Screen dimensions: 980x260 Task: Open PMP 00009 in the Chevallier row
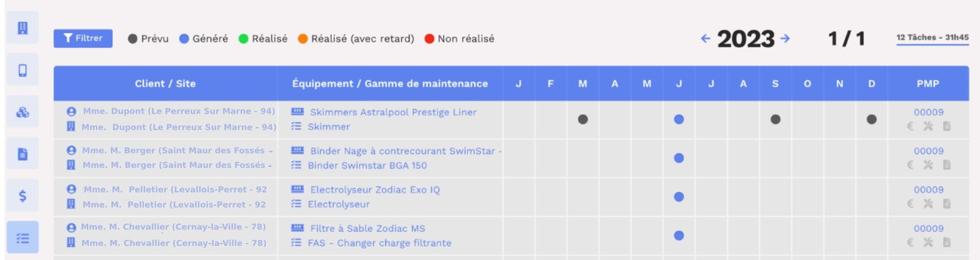929,228
